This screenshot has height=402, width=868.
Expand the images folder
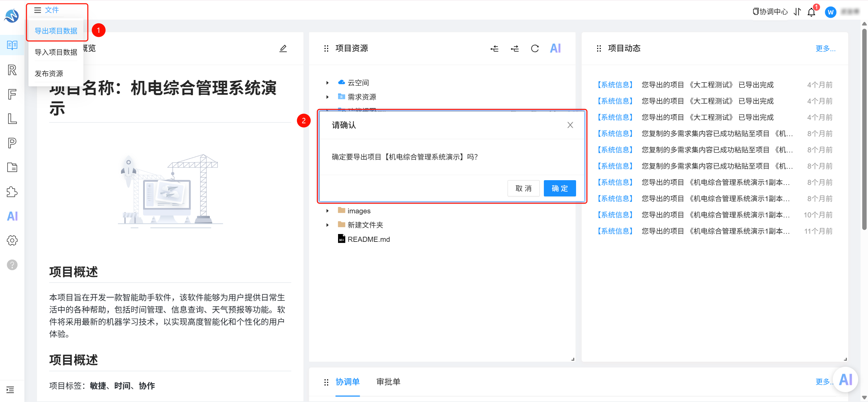click(x=328, y=211)
